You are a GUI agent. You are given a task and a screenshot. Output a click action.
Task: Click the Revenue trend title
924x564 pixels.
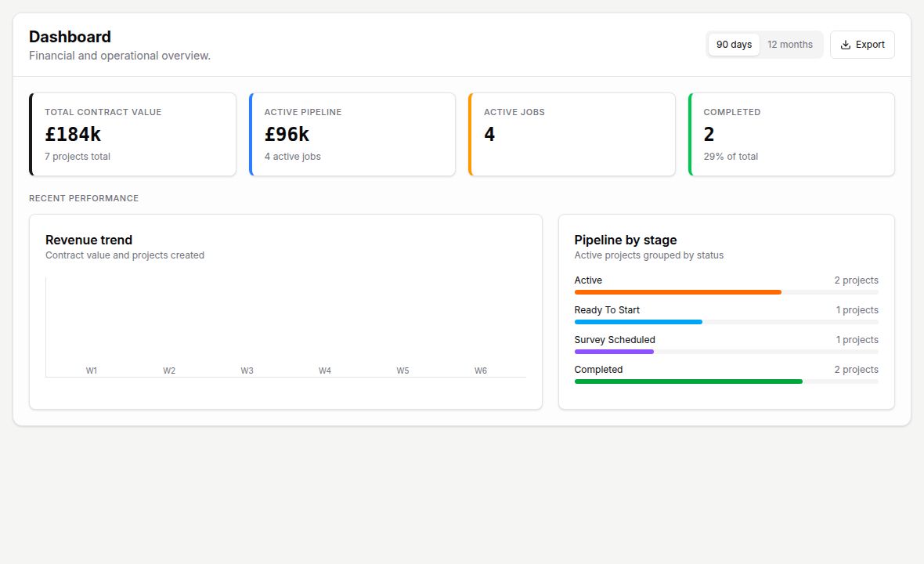coord(89,240)
